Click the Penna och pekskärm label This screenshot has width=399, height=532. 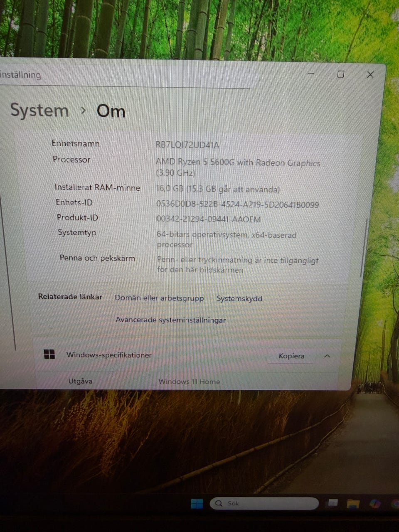97,258
